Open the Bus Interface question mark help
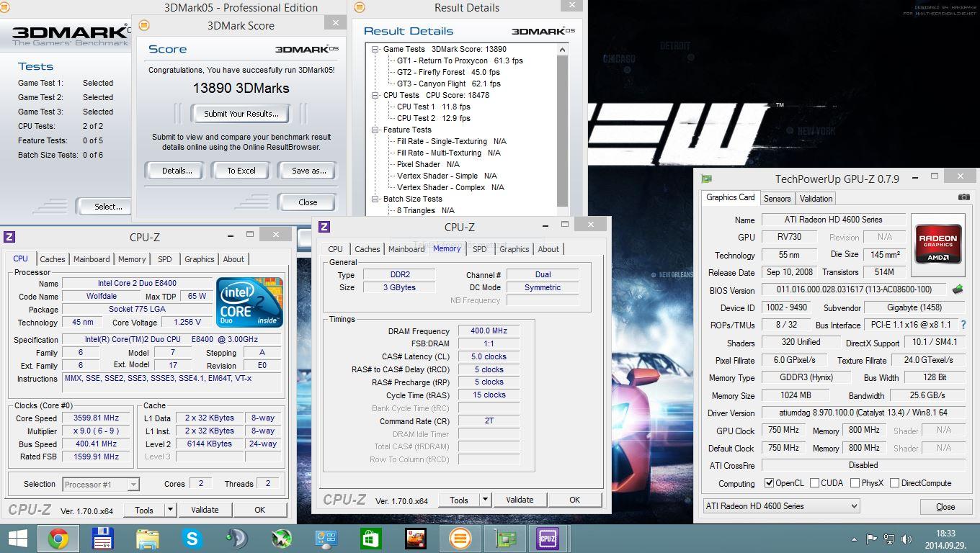Viewport: 980px width, 553px height. coord(963,325)
